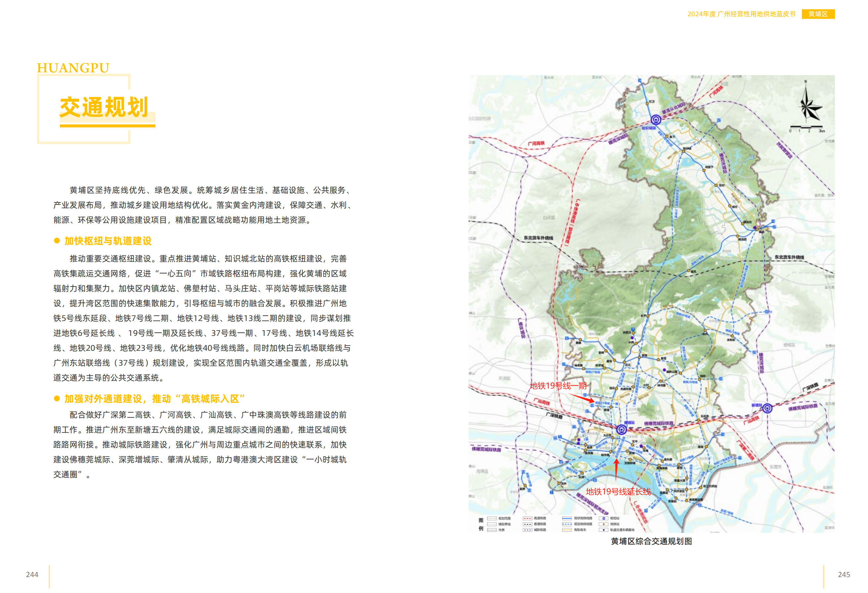Click page number 245

[x=844, y=575]
